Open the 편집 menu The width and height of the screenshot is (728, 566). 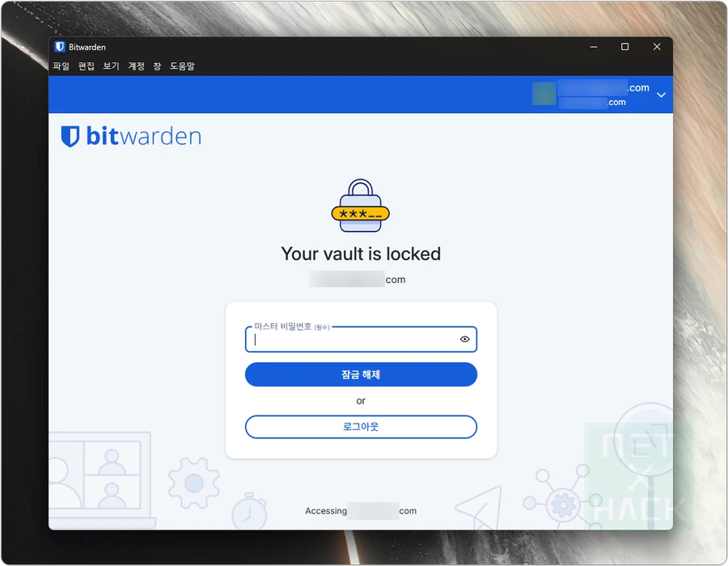click(x=86, y=65)
